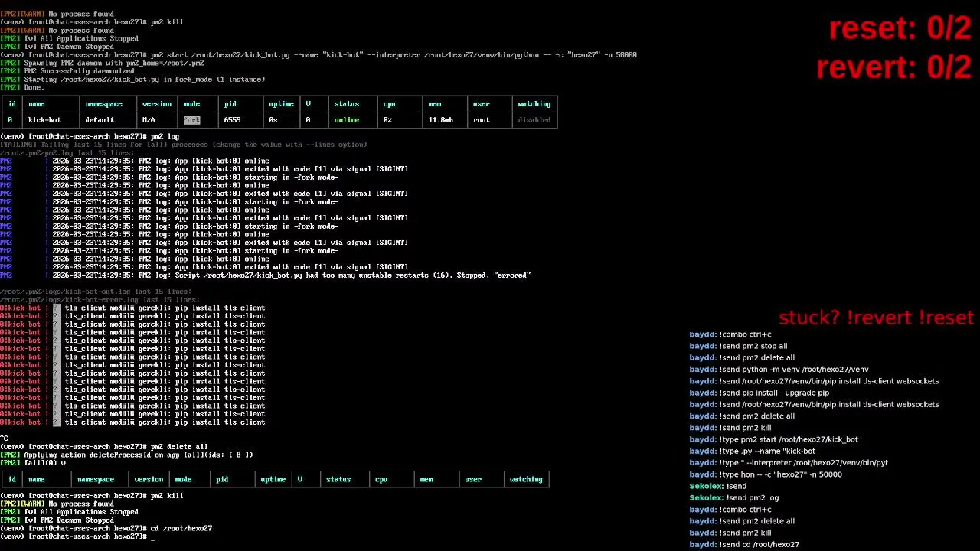Click the cpu value '0%'
Screen dimensions: 980x551
click(387, 120)
